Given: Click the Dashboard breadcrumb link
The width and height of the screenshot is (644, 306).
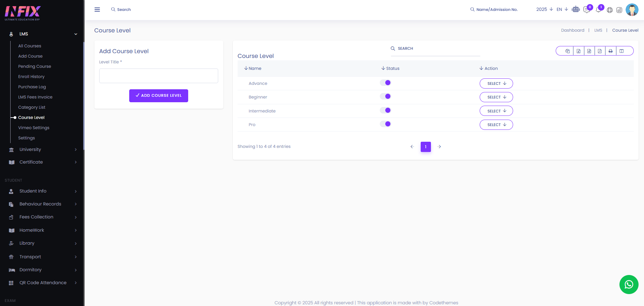Looking at the screenshot, I should 573,30.
